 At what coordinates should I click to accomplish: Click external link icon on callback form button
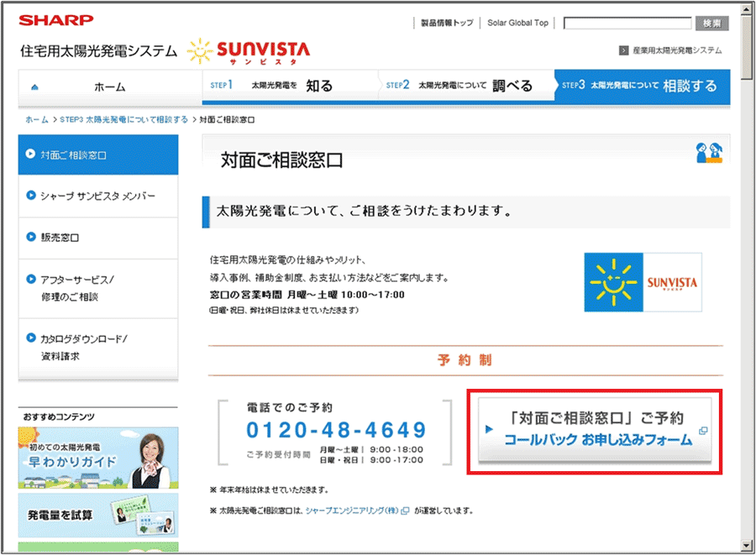point(703,431)
